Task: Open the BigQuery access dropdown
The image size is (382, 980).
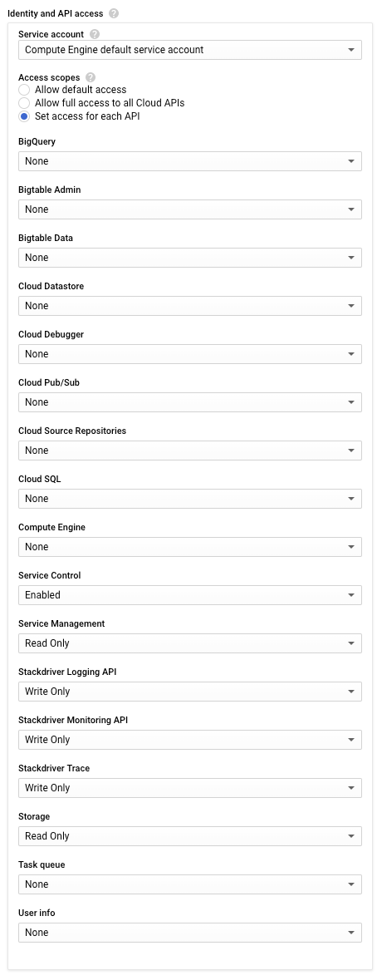Action: click(189, 161)
